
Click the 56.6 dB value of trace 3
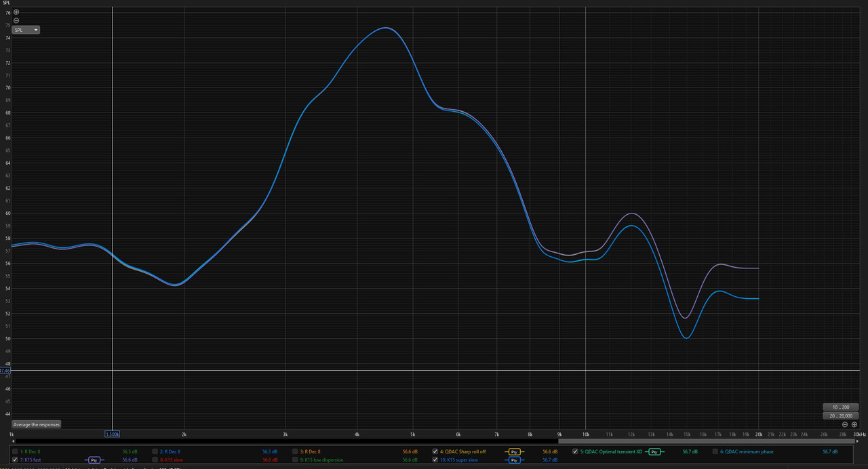(x=410, y=451)
